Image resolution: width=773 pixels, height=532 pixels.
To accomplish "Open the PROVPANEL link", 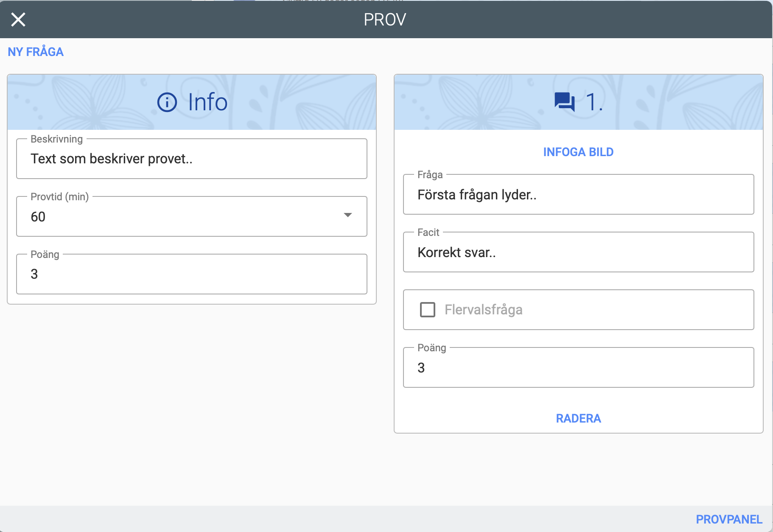I will pos(729,519).
